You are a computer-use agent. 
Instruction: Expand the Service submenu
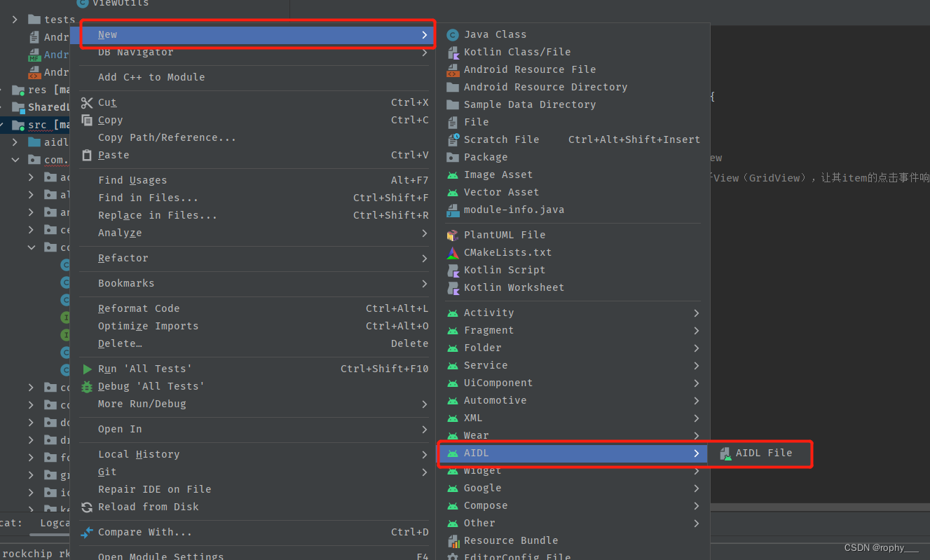(x=485, y=364)
